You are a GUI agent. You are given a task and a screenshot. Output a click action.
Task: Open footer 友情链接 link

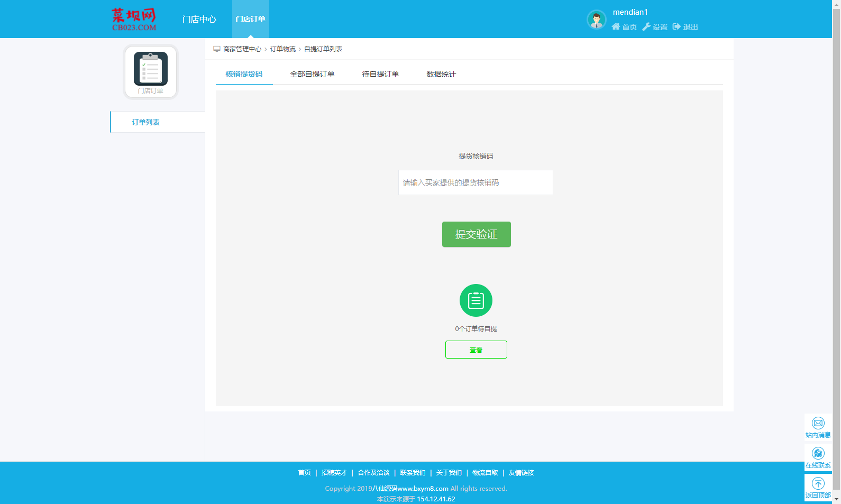coord(522,473)
